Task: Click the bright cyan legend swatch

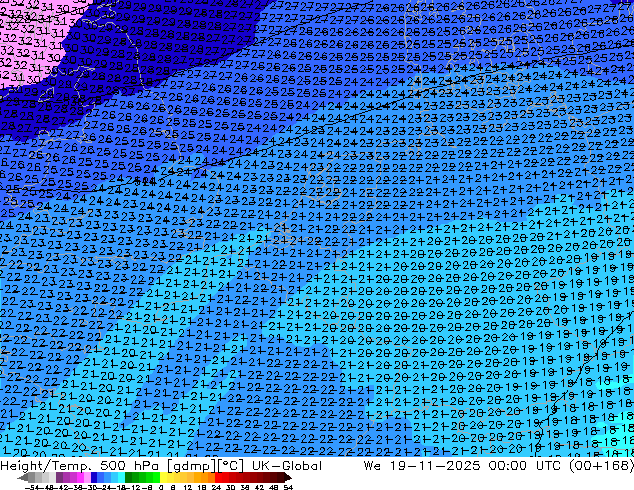Action: (x=121, y=478)
